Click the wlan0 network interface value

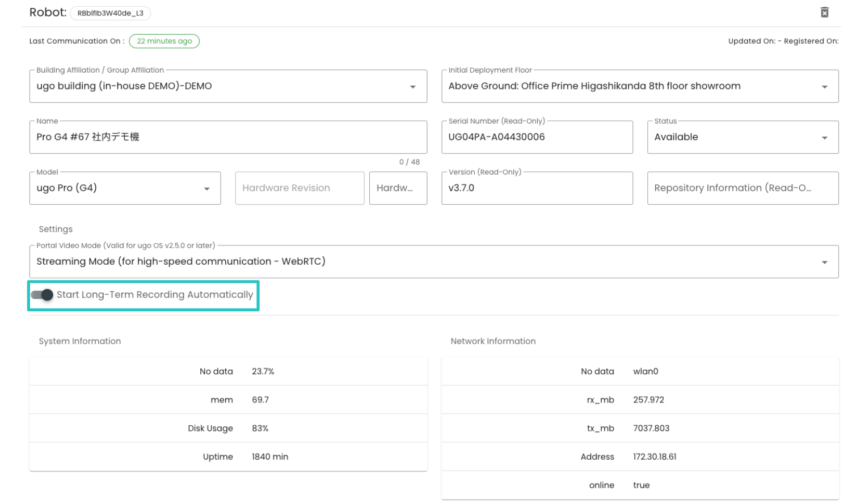click(646, 371)
